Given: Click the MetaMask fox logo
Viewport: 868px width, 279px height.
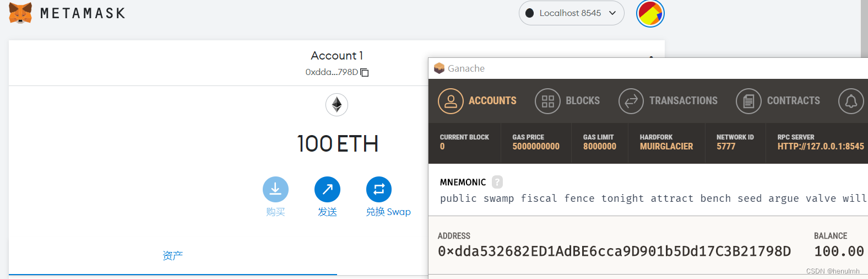Looking at the screenshot, I should 20,13.
